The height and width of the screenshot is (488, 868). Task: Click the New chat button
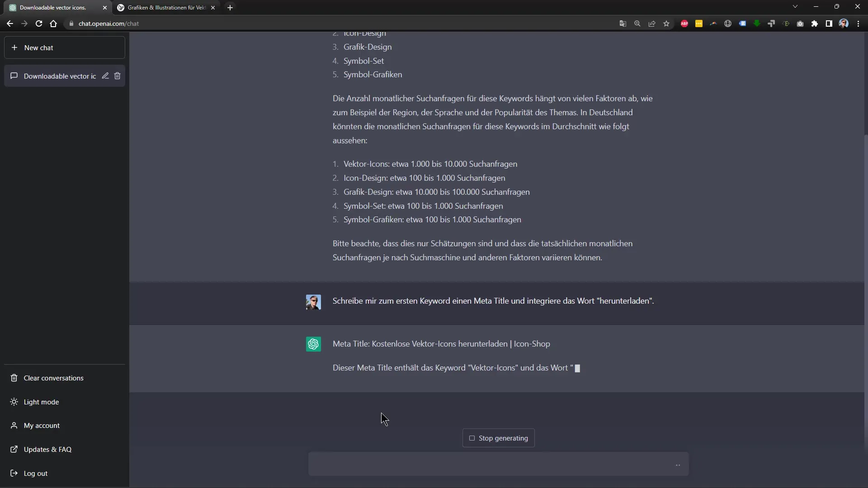pos(64,47)
